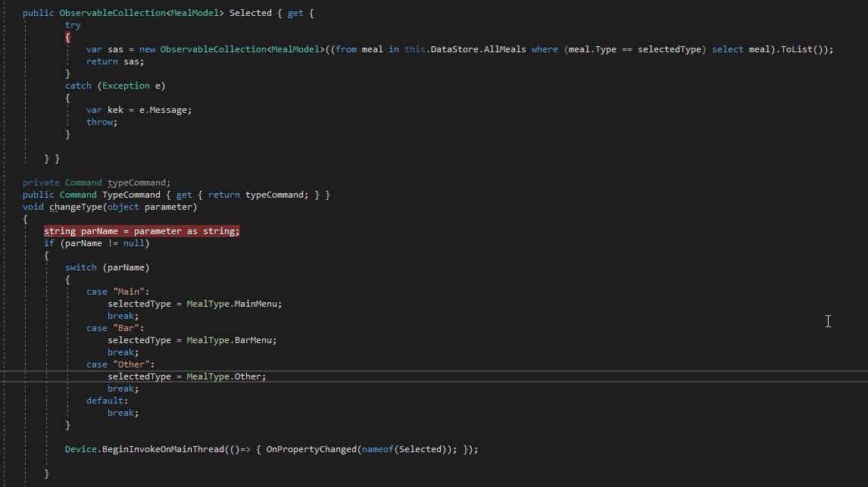The image size is (868, 487).
Task: Click 'return typeCommand;' in the getter
Action: 258,195
